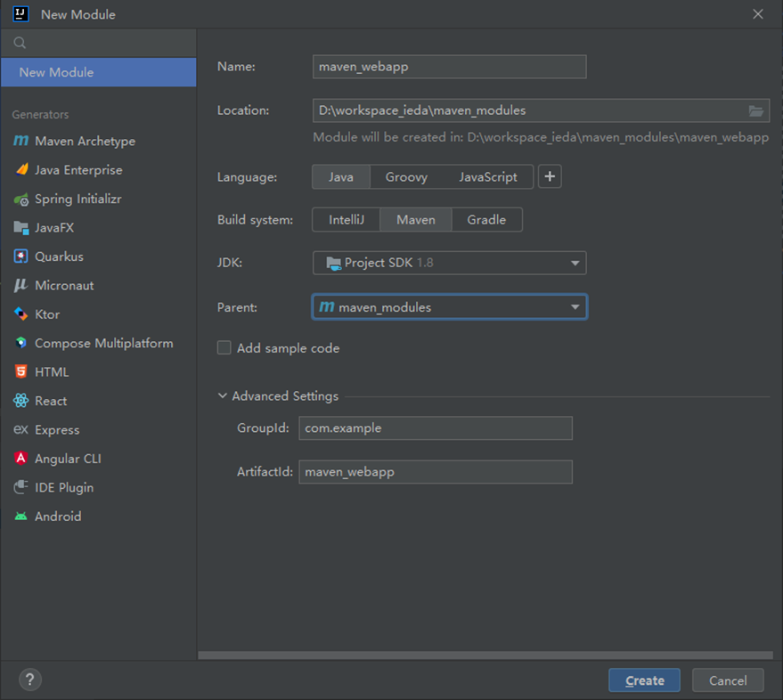The width and height of the screenshot is (783, 700).
Task: Select Angular CLI generator label
Action: (68, 459)
